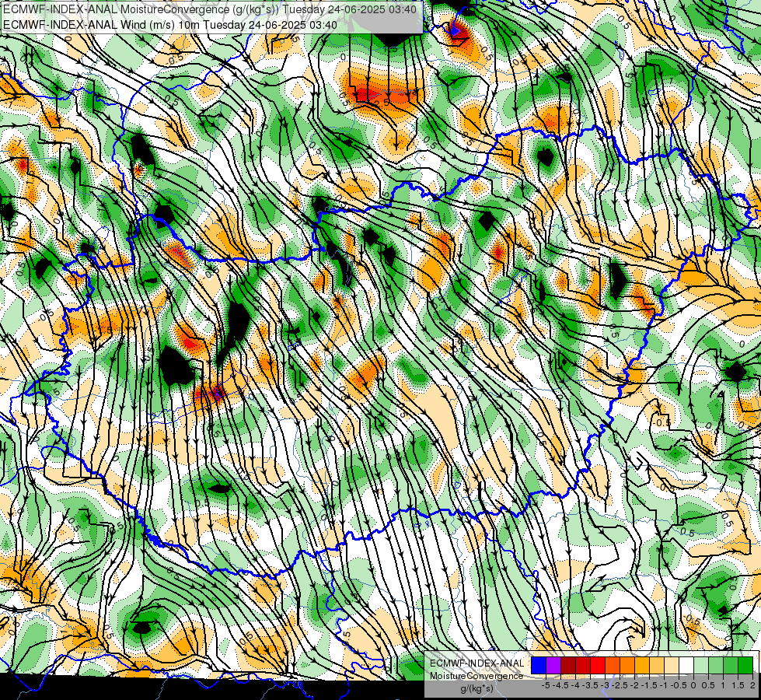Click the pale peach legend swatch
Image resolution: width=761 pixels, height=700 pixels.
coord(672,665)
